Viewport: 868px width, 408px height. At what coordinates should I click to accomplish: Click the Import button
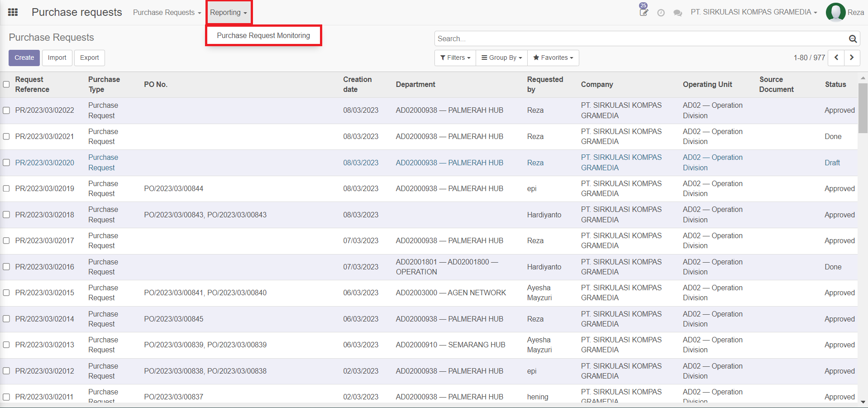57,58
